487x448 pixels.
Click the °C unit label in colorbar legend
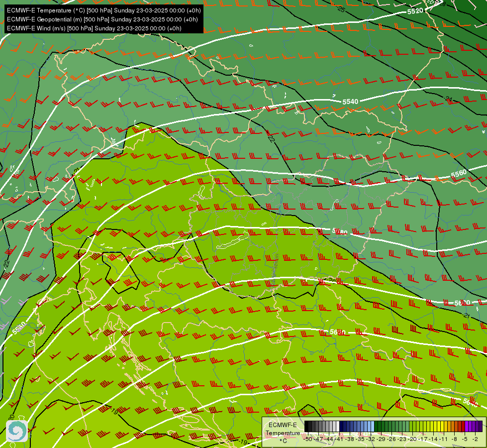[283, 441]
